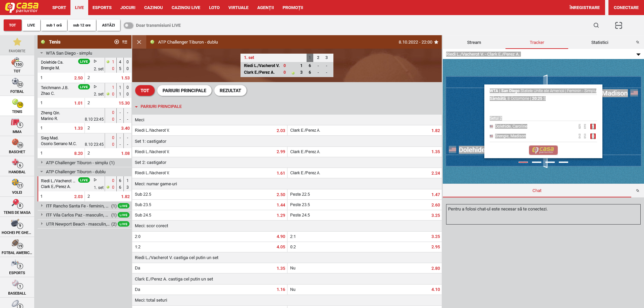Select the TOT time filter
This screenshot has width=644, height=308.
tap(12, 25)
